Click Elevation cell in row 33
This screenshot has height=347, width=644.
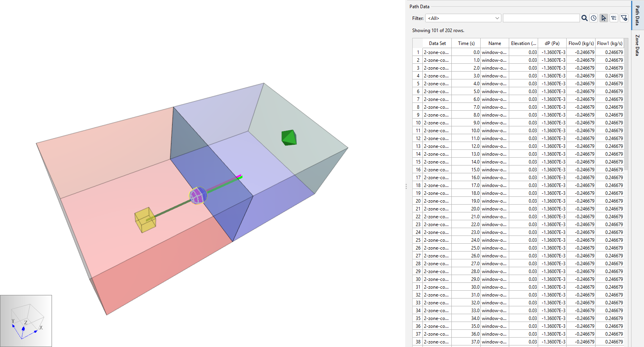tap(523, 303)
